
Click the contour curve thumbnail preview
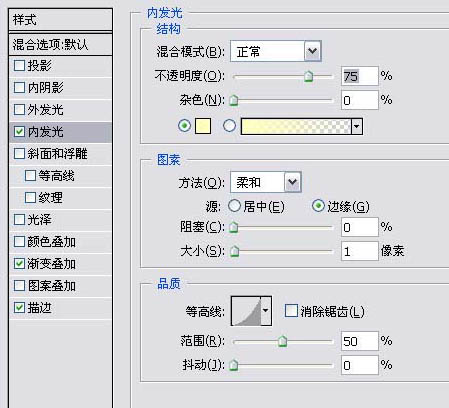click(246, 311)
